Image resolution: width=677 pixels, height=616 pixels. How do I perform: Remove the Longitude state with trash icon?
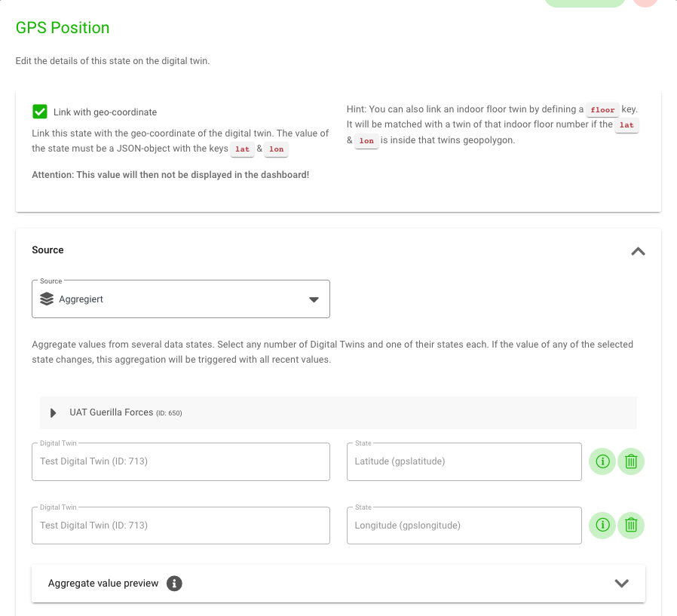click(x=631, y=525)
